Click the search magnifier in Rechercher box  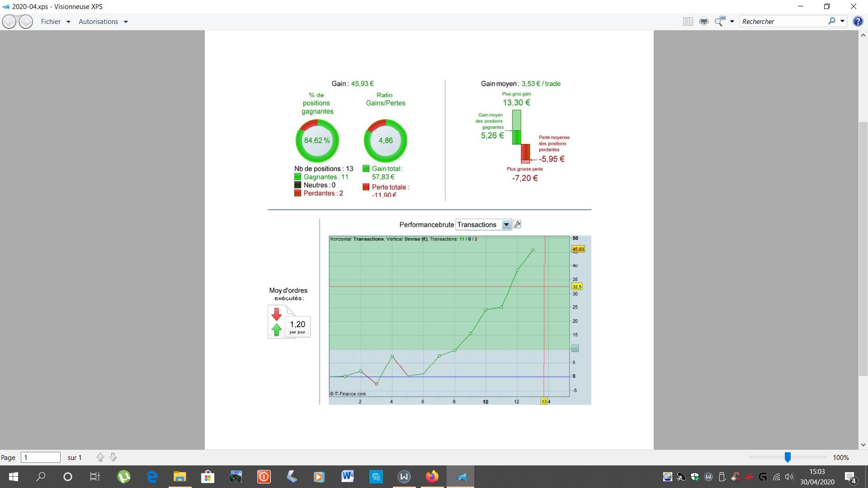coord(831,21)
